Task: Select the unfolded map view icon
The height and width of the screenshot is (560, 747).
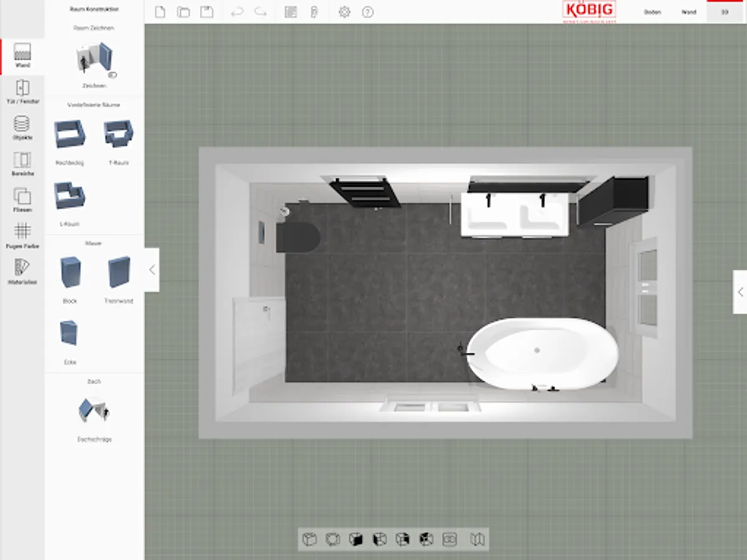Action: click(x=477, y=539)
